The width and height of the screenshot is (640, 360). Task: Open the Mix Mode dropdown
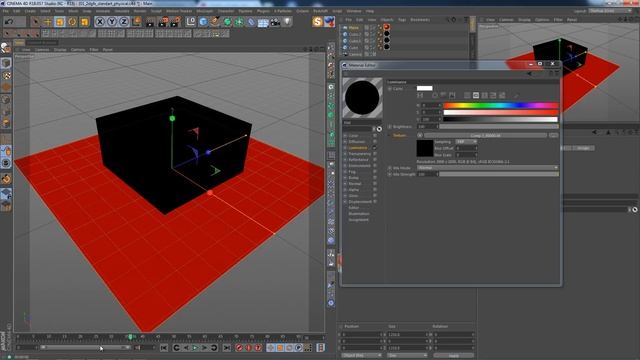[487, 168]
